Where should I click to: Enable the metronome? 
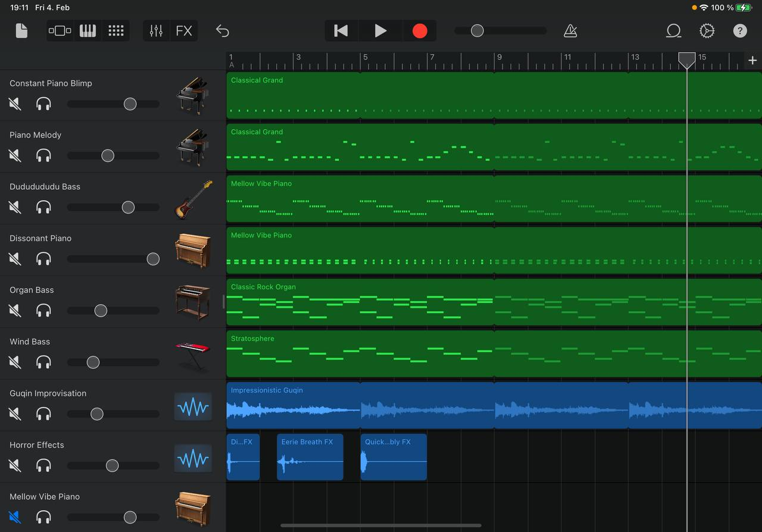(570, 30)
